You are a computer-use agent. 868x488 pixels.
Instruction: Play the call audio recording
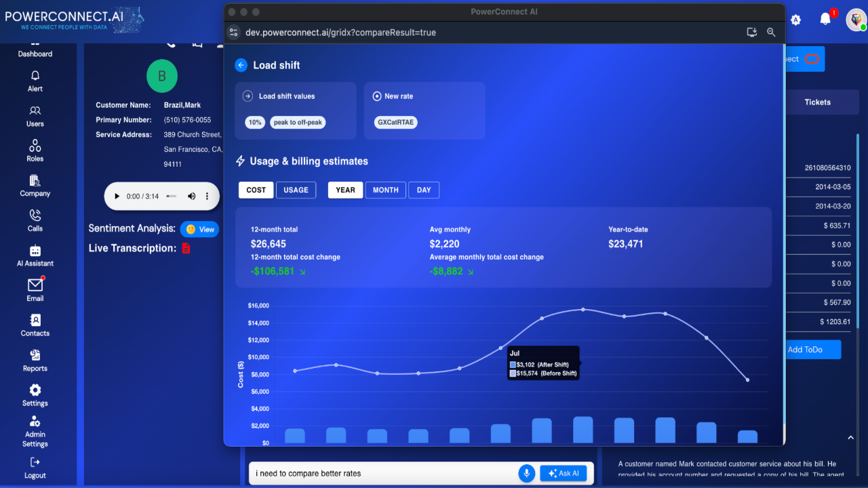tap(117, 197)
